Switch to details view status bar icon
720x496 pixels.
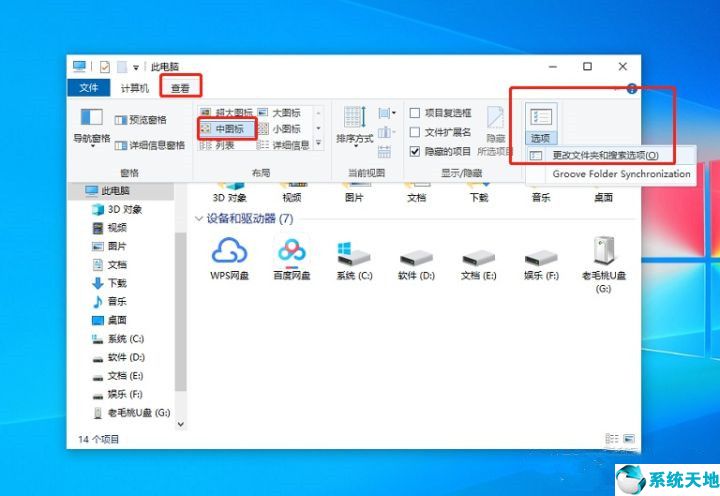[x=612, y=439]
